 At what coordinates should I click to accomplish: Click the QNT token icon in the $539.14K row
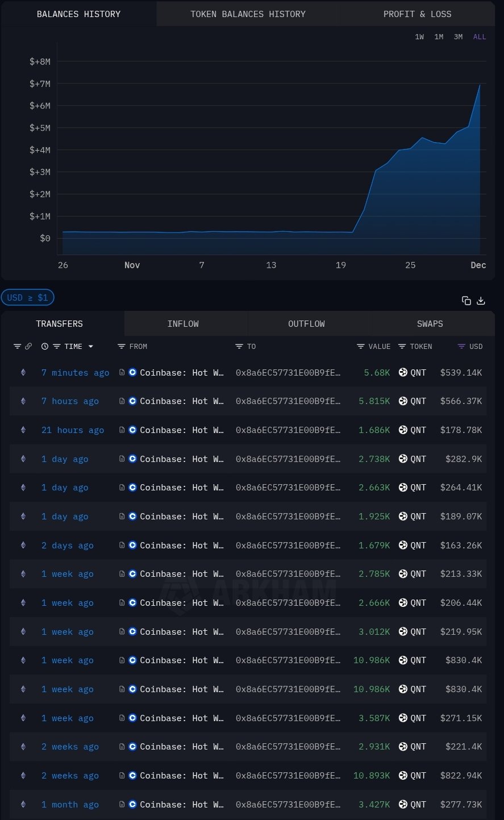pyautogui.click(x=403, y=373)
